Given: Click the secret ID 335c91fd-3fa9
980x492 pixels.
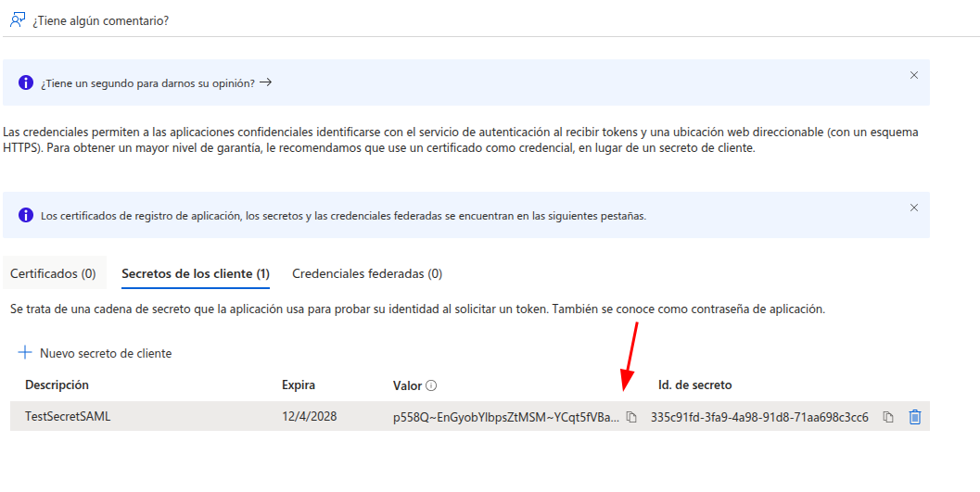Looking at the screenshot, I should pyautogui.click(x=759, y=417).
